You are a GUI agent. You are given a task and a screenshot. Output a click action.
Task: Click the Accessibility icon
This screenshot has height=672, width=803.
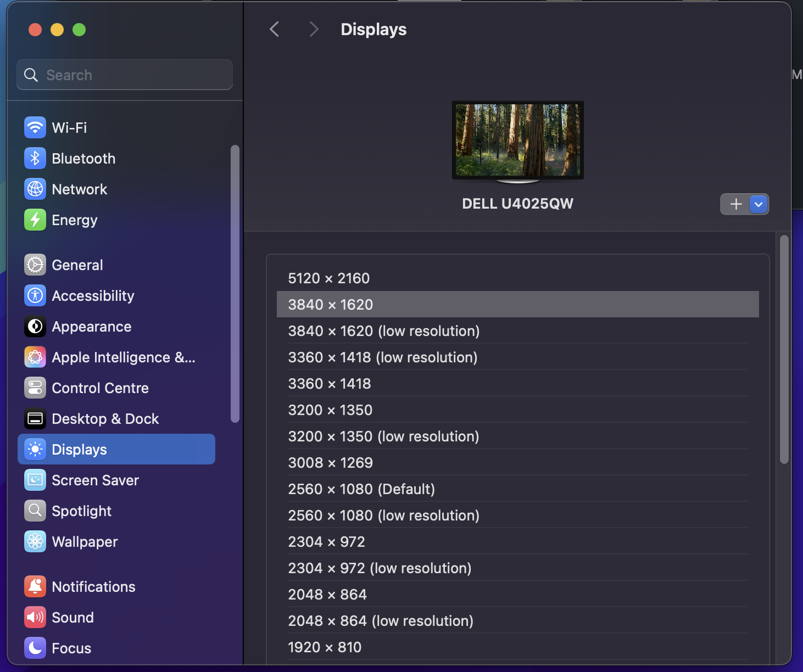[35, 296]
